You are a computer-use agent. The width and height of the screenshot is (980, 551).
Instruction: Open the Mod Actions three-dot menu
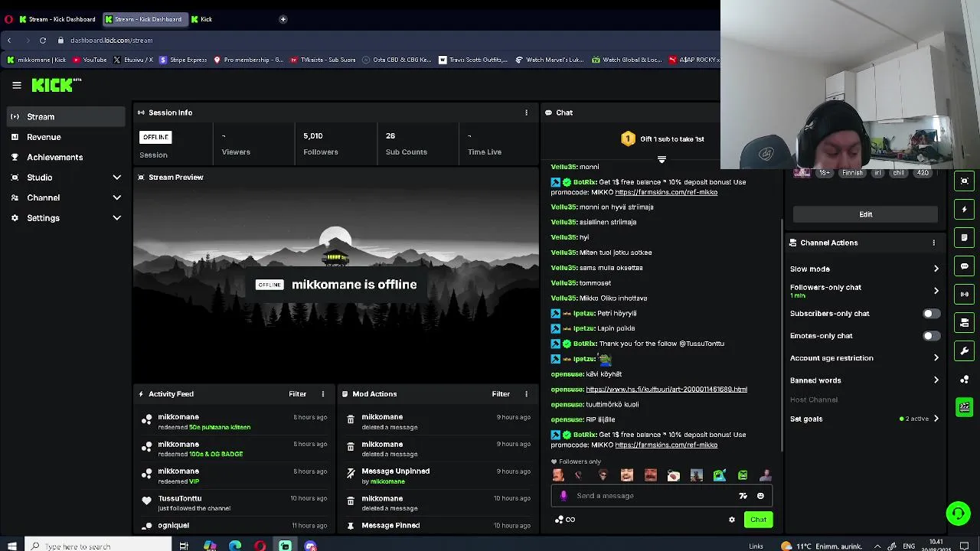[x=526, y=394]
